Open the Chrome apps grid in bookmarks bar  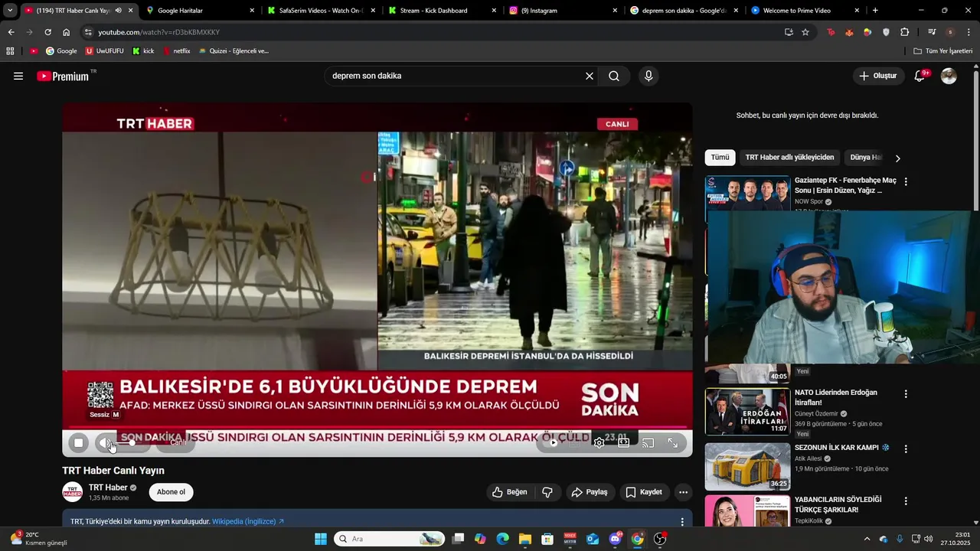(x=10, y=51)
